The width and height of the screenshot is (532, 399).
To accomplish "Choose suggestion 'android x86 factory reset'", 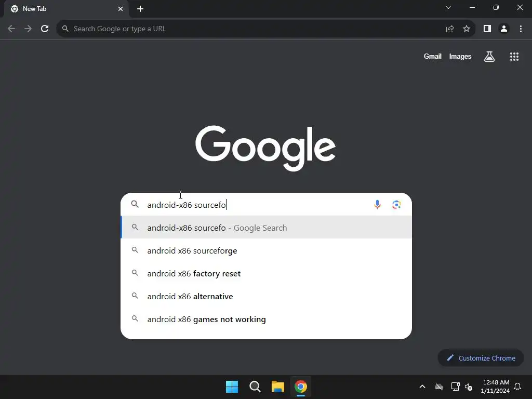I will coord(267,273).
